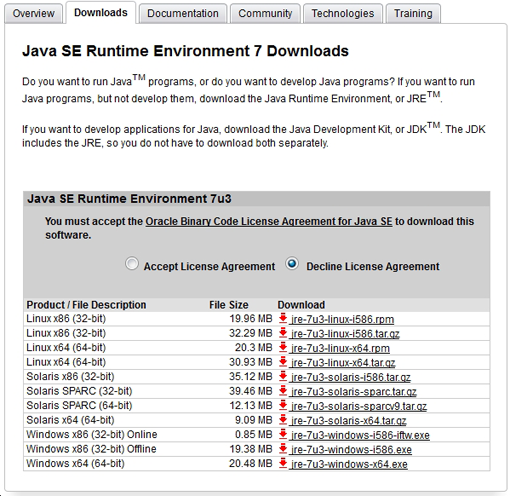Download jre-7u3-linux-i586.tar.gz file link

(345, 334)
